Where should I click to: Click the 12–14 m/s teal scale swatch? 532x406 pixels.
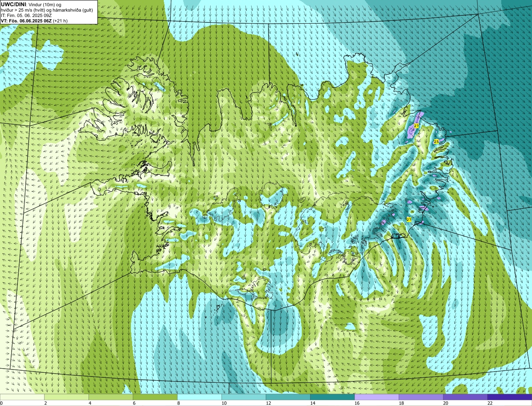(x=288, y=397)
